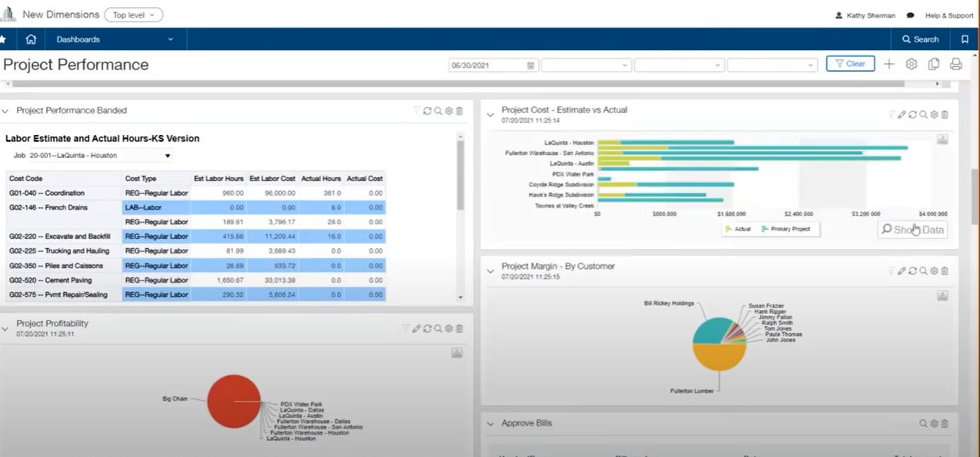Open the Search tool in the top navigation bar
The height and width of the screenshot is (457, 980).
pyautogui.click(x=920, y=39)
